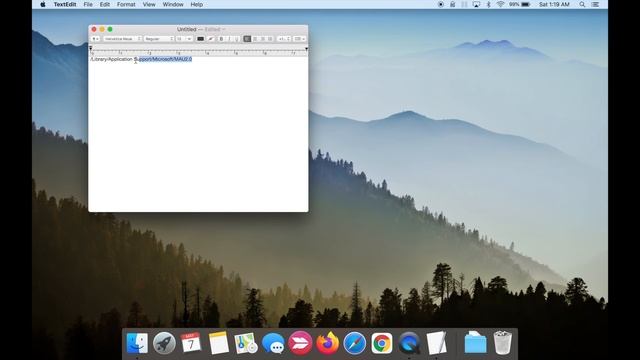
Task: Click the AirPlay display menu icon
Action: pyautogui.click(x=476, y=4)
